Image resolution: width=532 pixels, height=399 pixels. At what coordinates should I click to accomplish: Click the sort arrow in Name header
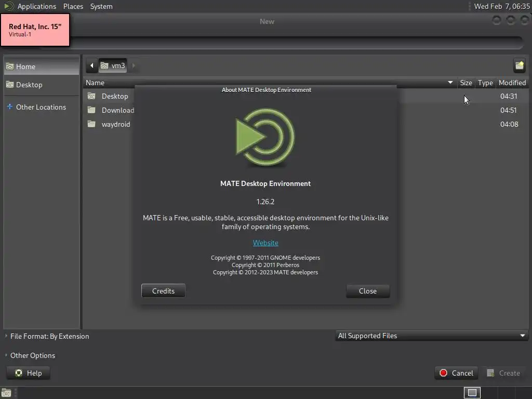point(450,83)
